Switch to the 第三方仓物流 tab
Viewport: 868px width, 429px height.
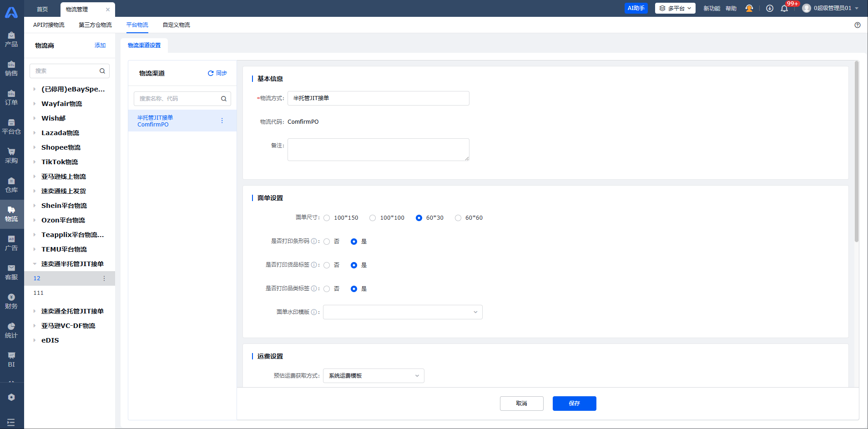coord(95,25)
